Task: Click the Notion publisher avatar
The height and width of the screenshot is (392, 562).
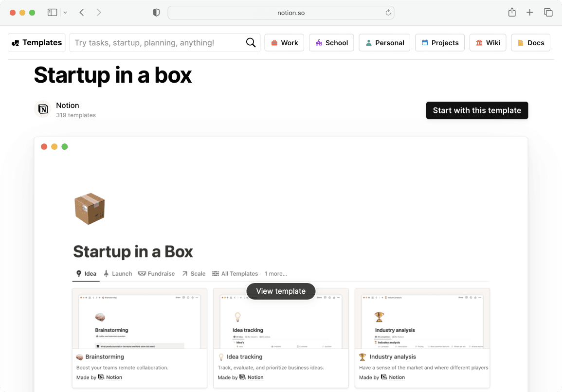Action: [x=43, y=109]
